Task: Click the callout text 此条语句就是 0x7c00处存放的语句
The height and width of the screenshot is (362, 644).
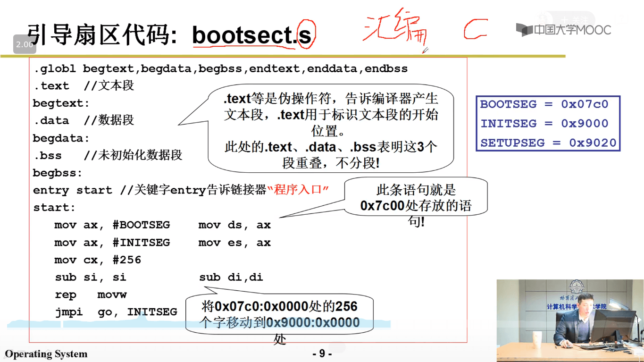Action: click(x=416, y=205)
